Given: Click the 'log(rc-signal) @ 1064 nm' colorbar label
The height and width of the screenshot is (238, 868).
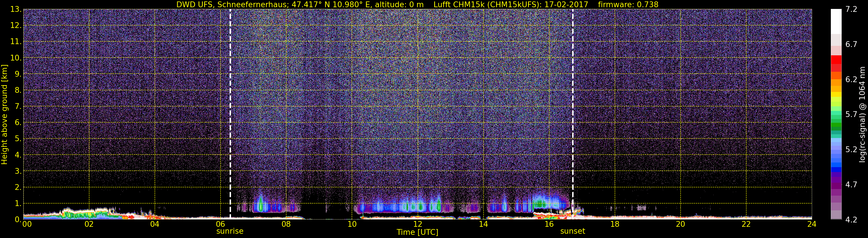Looking at the screenshot, I should point(862,115).
